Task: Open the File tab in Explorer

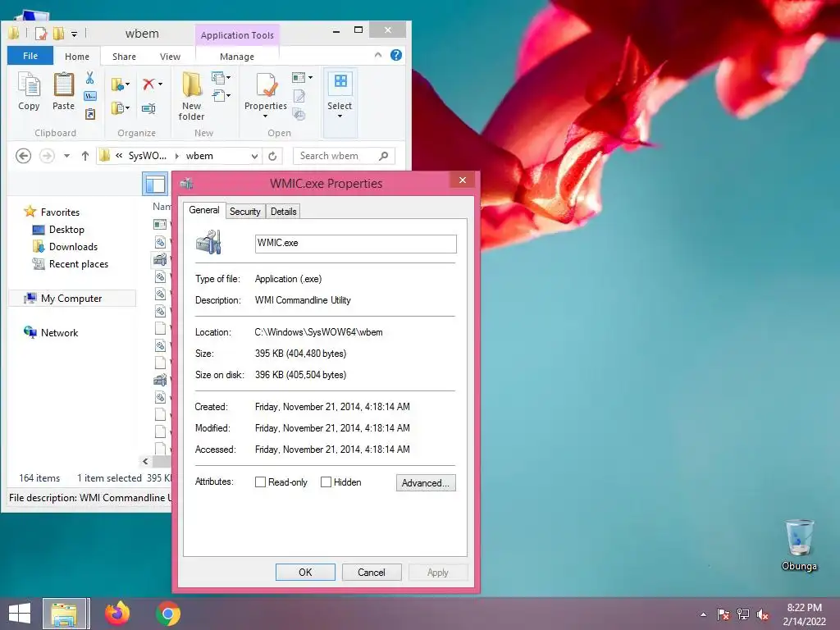Action: [x=30, y=56]
